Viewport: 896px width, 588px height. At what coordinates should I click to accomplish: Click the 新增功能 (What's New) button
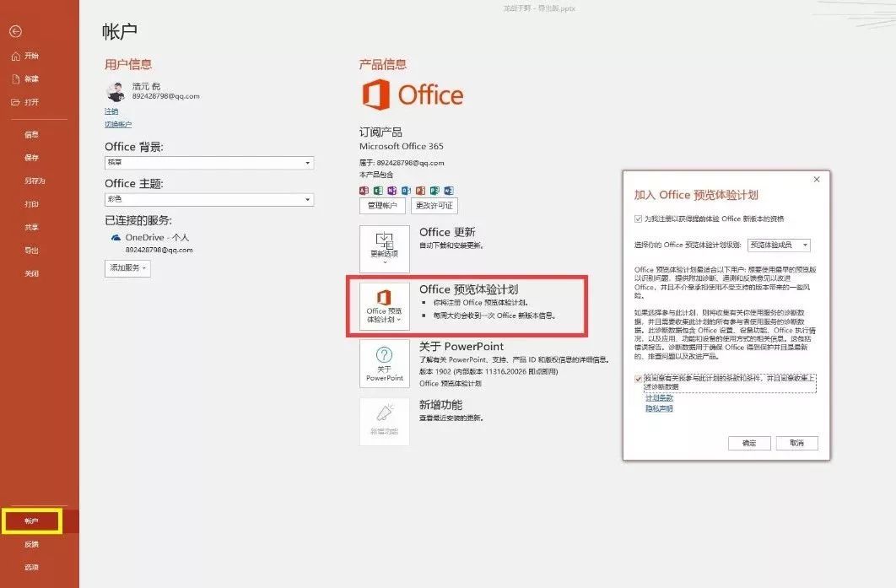point(385,422)
